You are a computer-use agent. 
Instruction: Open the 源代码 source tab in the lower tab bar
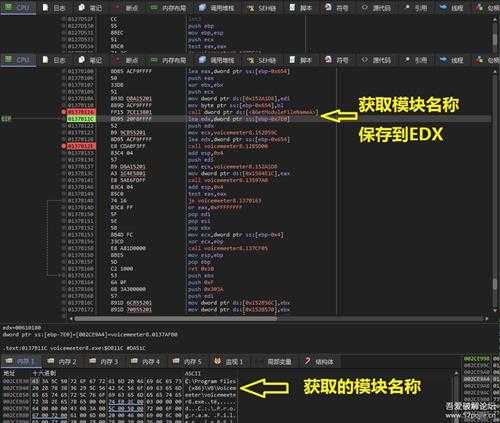click(376, 60)
